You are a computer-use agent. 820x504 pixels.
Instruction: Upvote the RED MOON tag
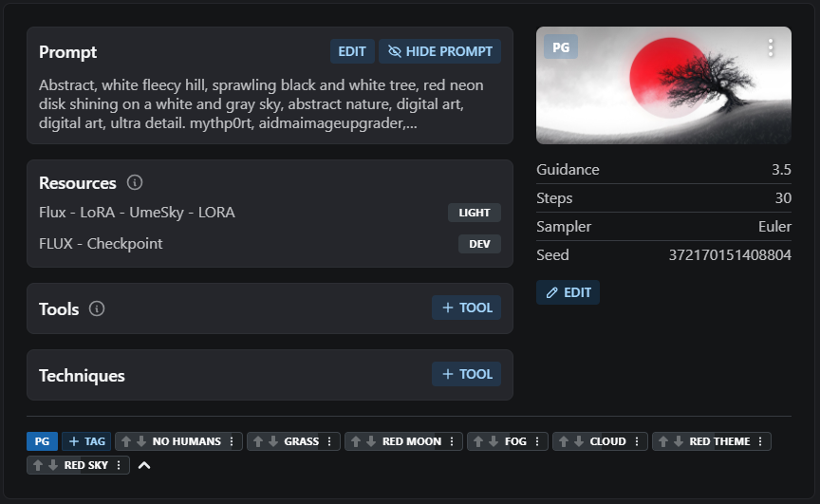355,441
